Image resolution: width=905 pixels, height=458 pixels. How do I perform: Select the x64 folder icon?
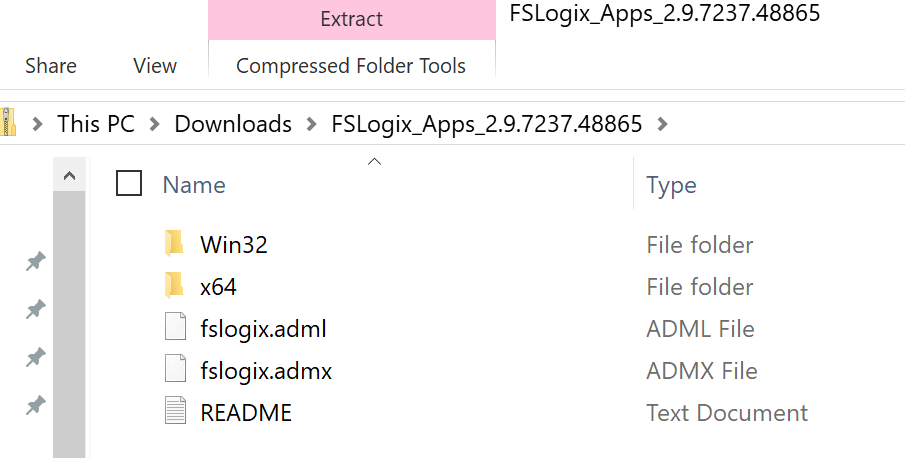(174, 286)
